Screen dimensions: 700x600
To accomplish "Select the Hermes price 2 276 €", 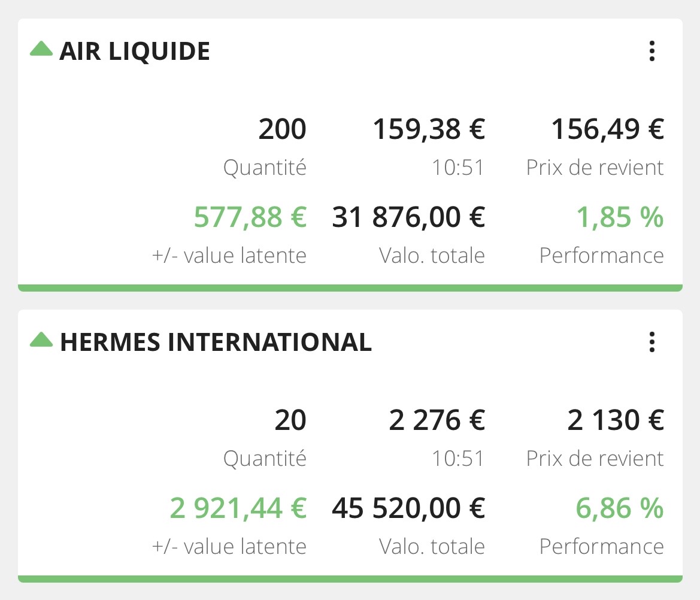I will point(437,420).
